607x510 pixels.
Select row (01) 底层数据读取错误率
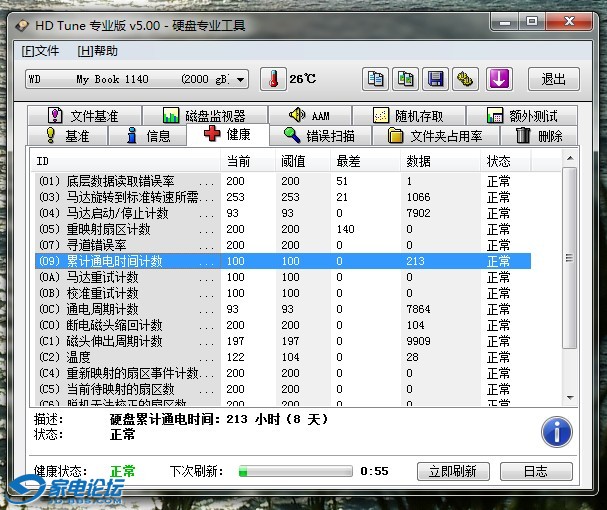(x=283, y=181)
